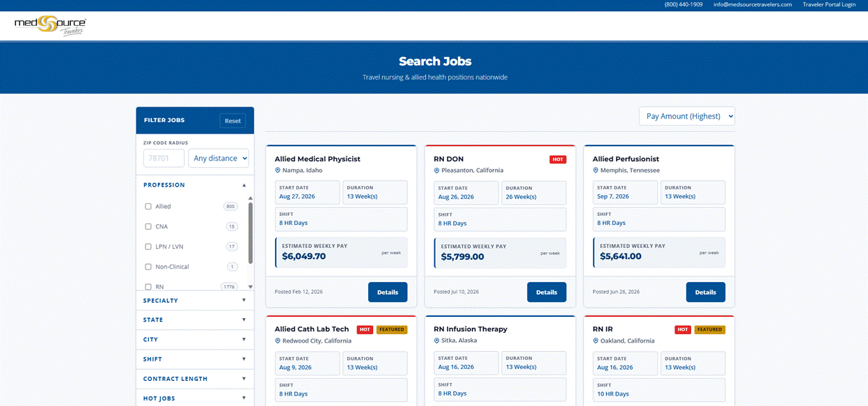Click the Allied Medical Physicist job title
This screenshot has width=868, height=406.
click(317, 159)
